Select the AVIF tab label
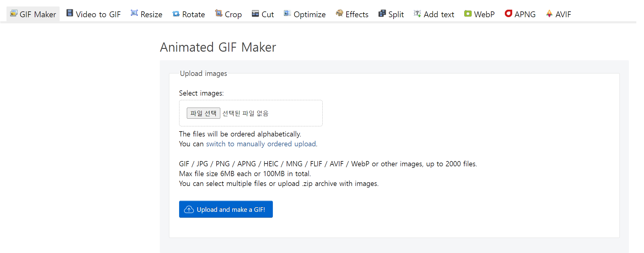Screen dimensions: 644x253 click(563, 14)
